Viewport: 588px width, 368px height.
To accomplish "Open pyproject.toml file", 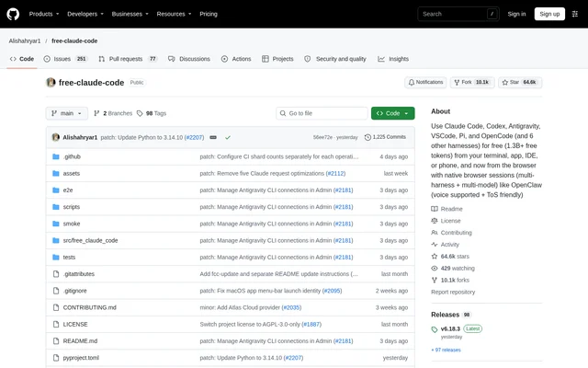I will [x=81, y=358].
